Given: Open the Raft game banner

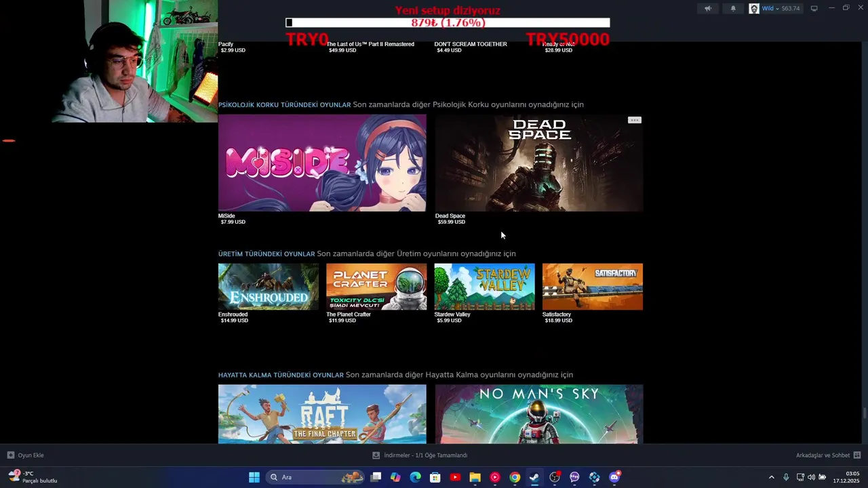Looking at the screenshot, I should 322,414.
